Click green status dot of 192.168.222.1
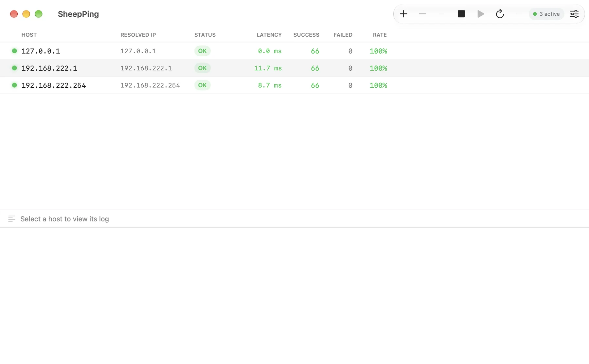 click(x=14, y=68)
